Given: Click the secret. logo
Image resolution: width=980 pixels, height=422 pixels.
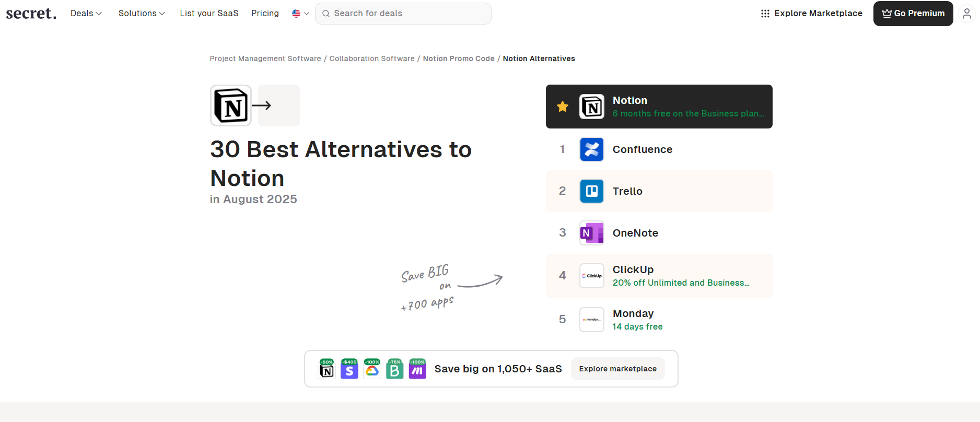Looking at the screenshot, I should pos(31,13).
